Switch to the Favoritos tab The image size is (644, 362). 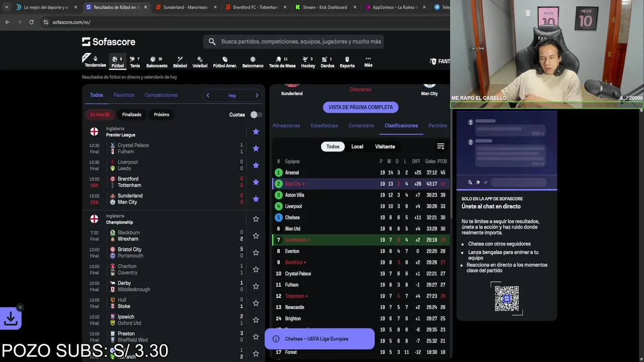[124, 95]
